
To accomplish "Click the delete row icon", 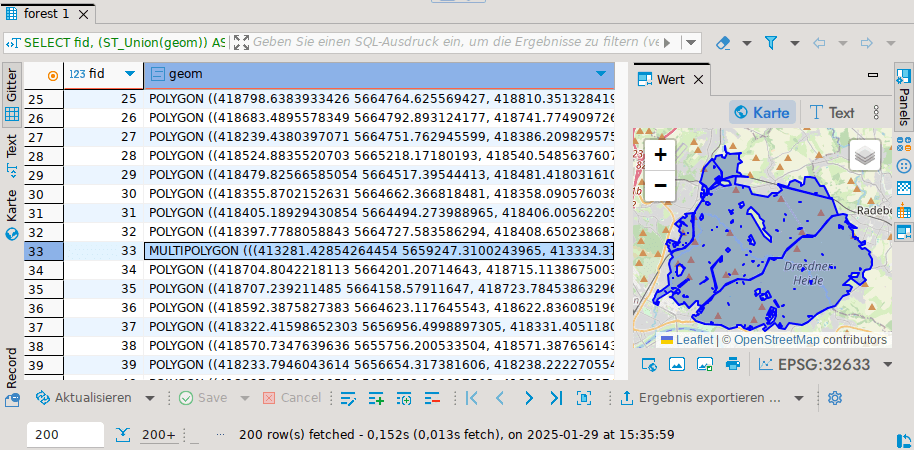I will pos(432,399).
